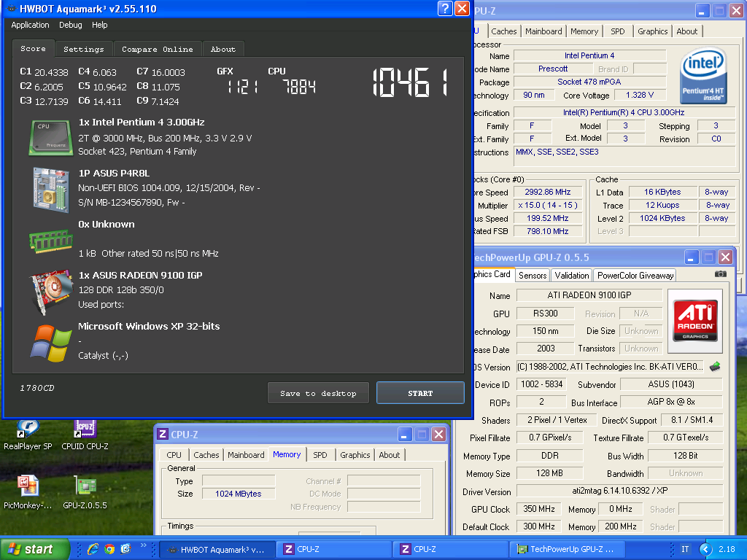Click the Intel Pentium 4 HT logo
Screen dimensions: 747x560
click(703, 76)
